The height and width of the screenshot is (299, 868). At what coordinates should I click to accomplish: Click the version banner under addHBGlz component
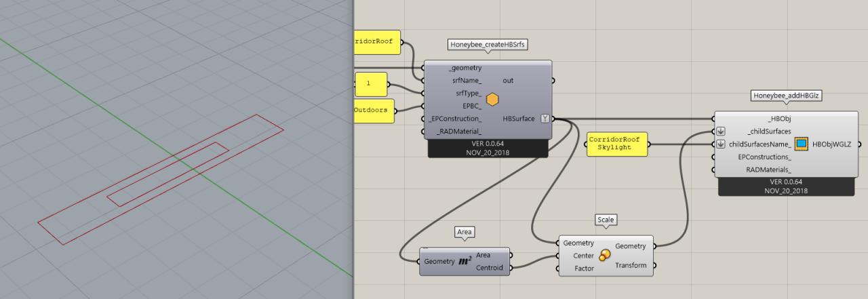coord(785,186)
